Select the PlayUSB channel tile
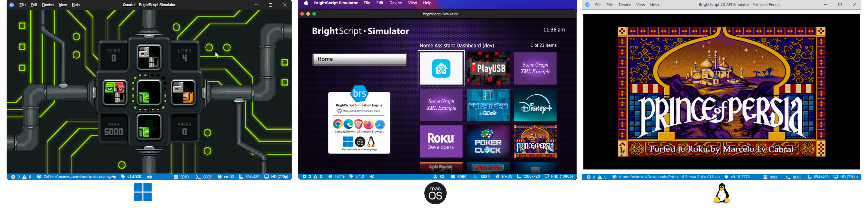 click(x=488, y=68)
